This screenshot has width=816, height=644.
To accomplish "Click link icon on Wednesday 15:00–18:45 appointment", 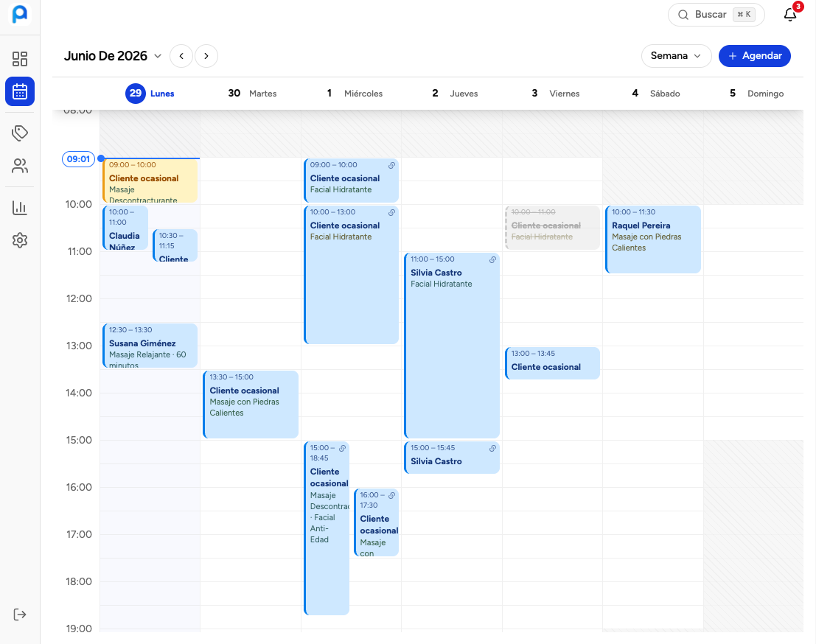I will tap(343, 449).
